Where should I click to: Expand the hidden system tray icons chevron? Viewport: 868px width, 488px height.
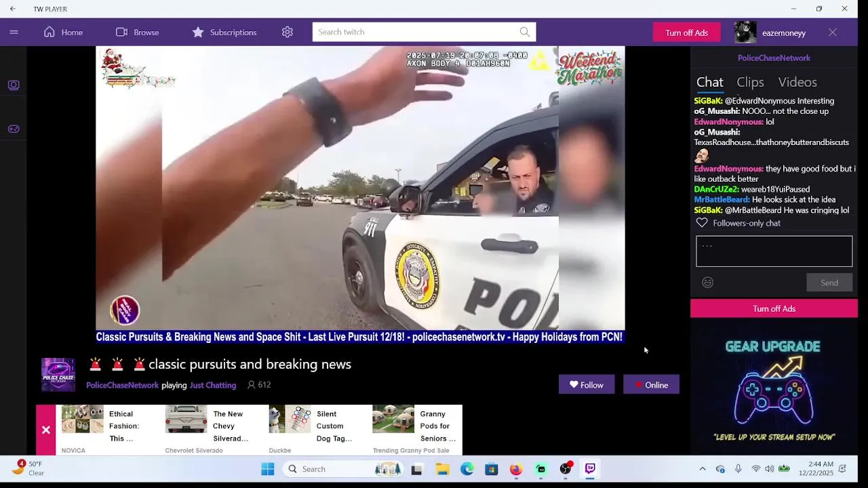coord(703,469)
